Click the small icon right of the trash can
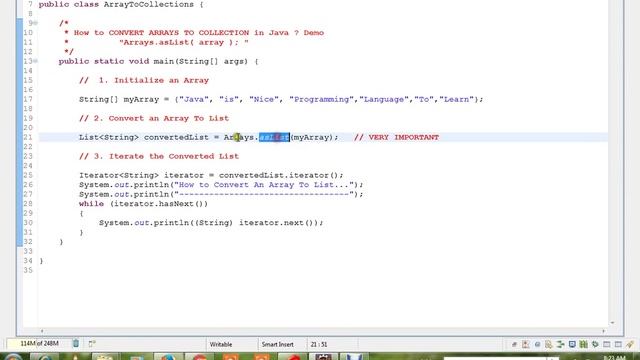This screenshot has width=640, height=360. click(x=92, y=344)
